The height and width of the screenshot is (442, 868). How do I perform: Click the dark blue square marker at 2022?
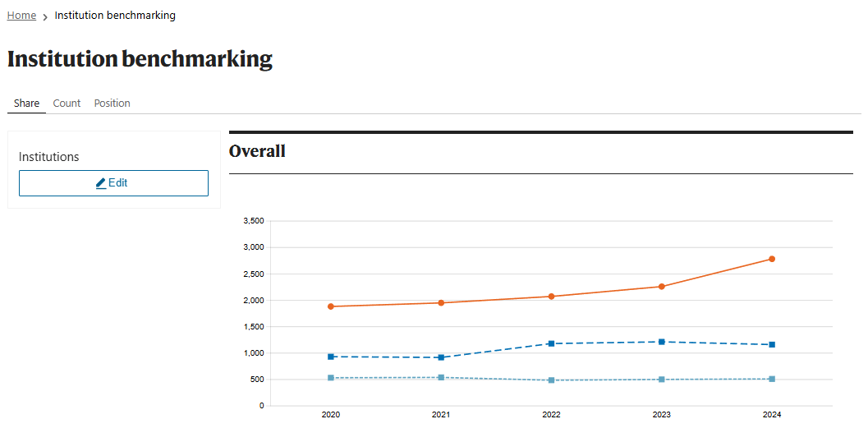(551, 343)
